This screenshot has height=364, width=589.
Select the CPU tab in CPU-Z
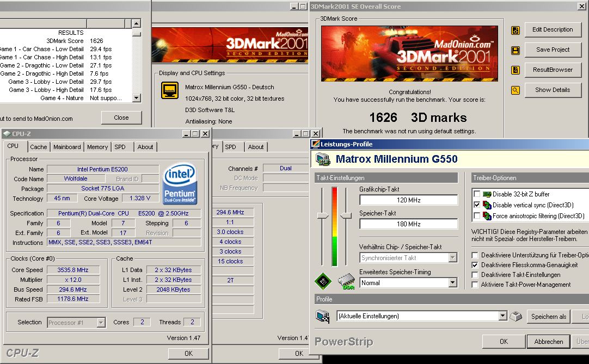coord(13,146)
